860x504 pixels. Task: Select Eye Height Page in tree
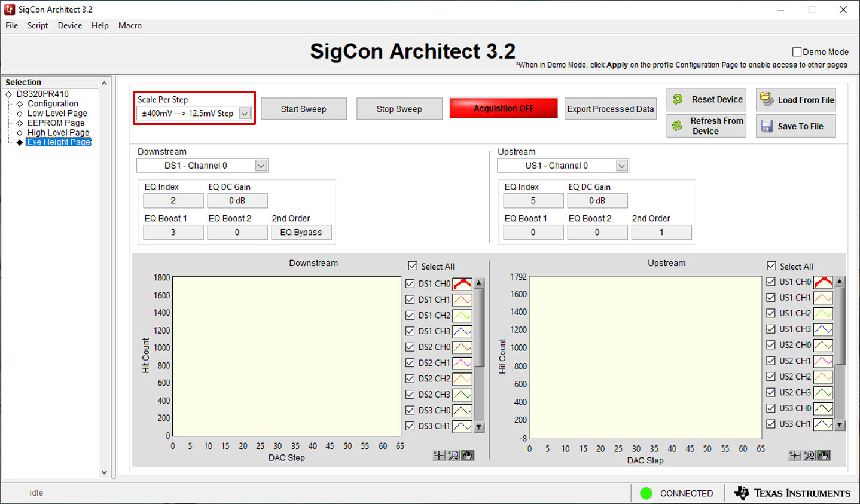[x=59, y=142]
